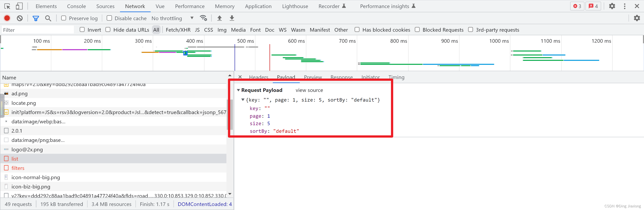Viewport: 644px width, 210px height.
Task: Select the icon-biz-big.png request row
Action: 114,186
